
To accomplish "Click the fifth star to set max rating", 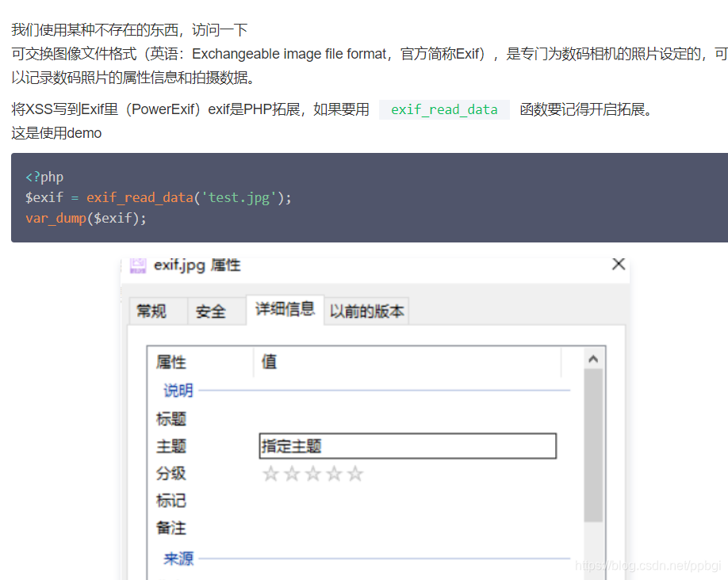I will 355,473.
